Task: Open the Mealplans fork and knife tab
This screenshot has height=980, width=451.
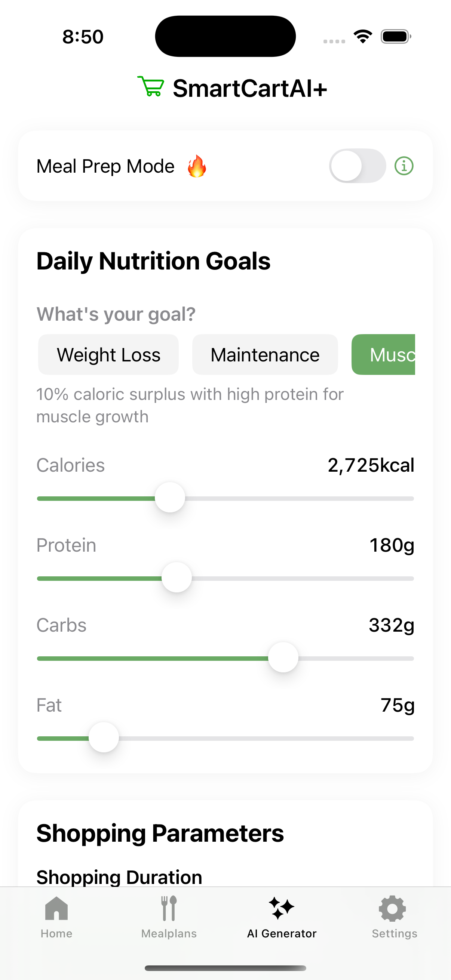Action: point(169,917)
